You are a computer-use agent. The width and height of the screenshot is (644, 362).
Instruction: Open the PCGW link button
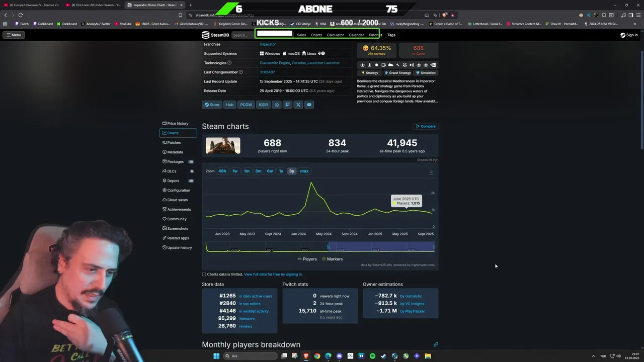[246, 105]
